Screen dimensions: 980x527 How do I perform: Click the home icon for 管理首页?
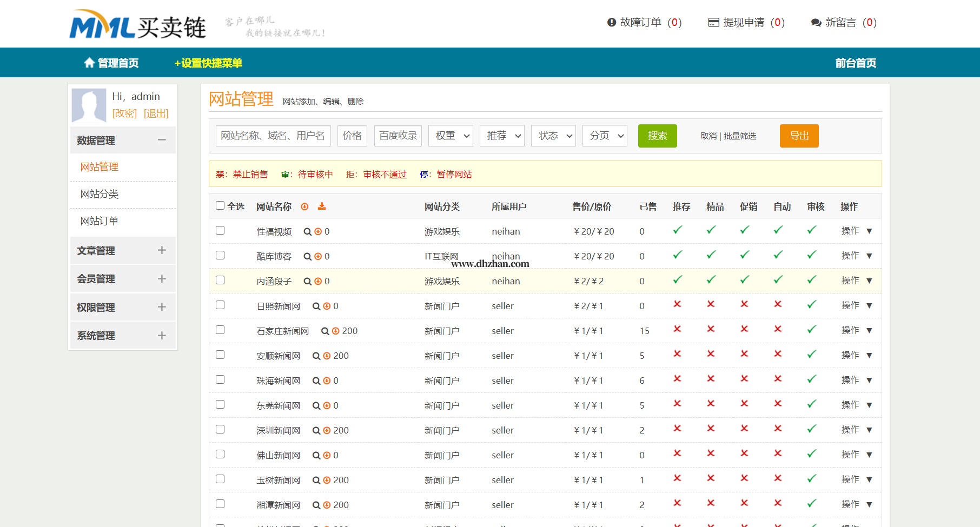pos(89,63)
